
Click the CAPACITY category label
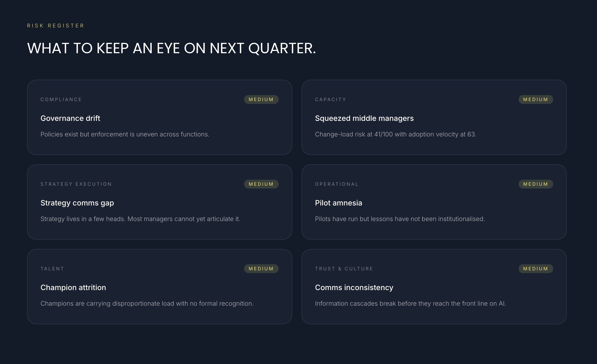pyautogui.click(x=330, y=99)
